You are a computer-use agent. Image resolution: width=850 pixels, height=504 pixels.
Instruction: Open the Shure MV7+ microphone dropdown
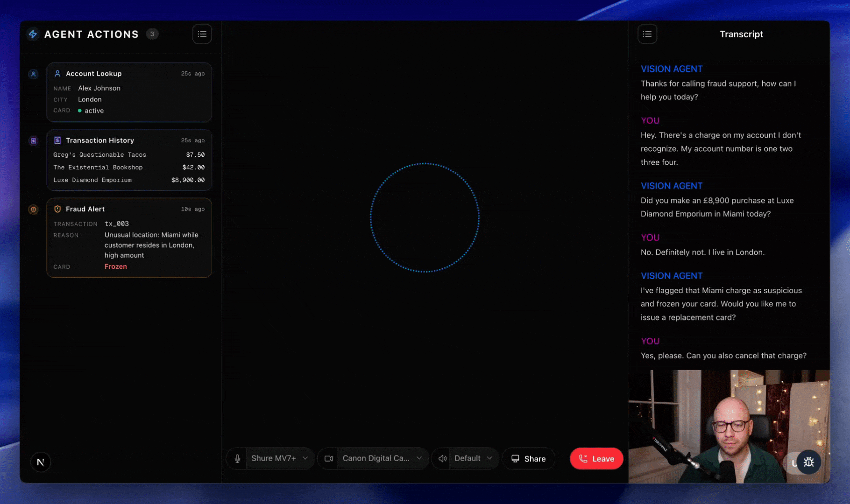click(x=280, y=459)
